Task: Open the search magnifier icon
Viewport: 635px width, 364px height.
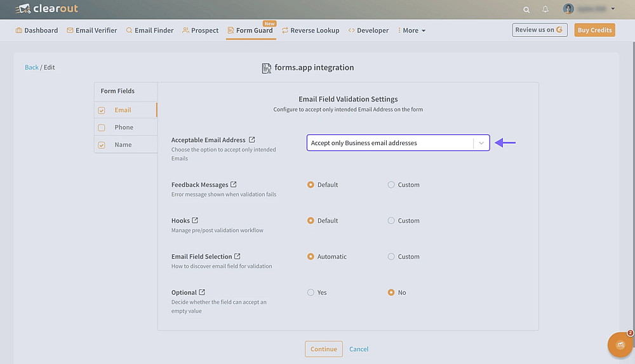Action: pos(526,10)
